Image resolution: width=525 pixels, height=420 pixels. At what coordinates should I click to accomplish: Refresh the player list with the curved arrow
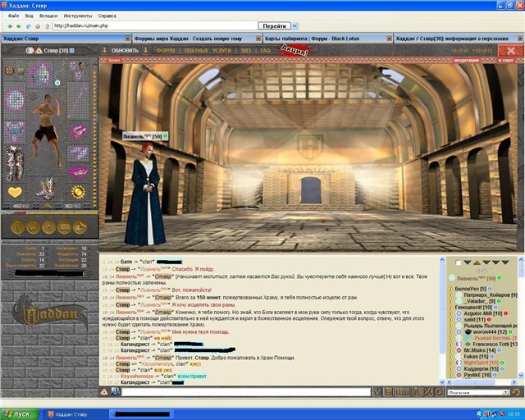[x=517, y=392]
